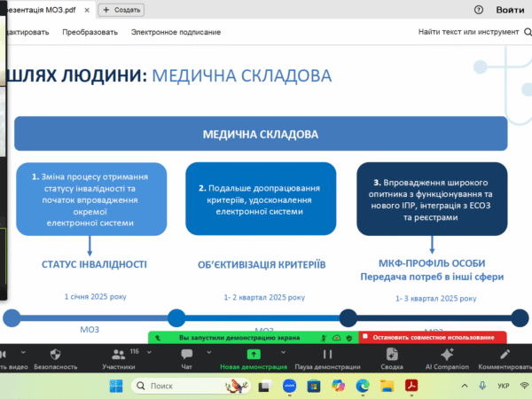Click the Создать new tab button

[x=121, y=10]
